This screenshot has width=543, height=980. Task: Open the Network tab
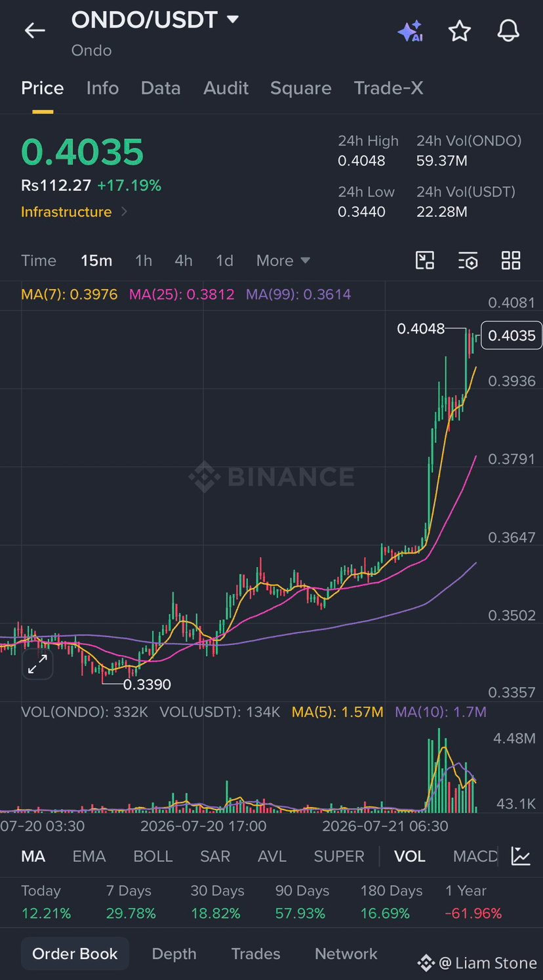pyautogui.click(x=346, y=954)
